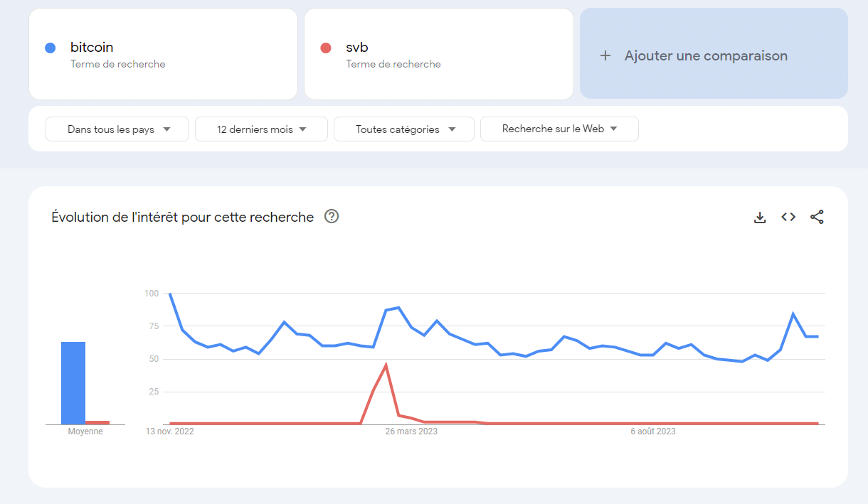
Task: Select the Ajouter une comparaison button
Action: coord(714,53)
